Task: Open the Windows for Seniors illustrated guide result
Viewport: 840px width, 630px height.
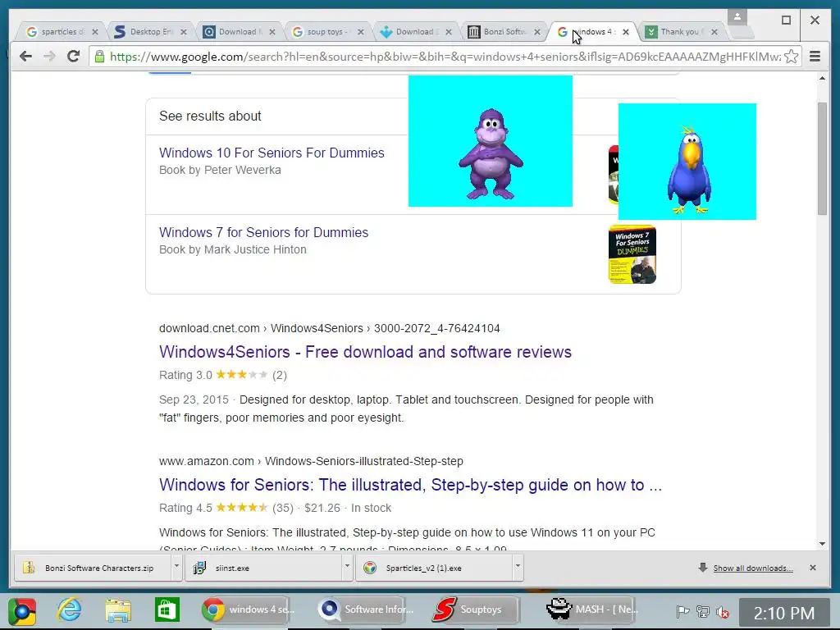Action: click(x=410, y=485)
